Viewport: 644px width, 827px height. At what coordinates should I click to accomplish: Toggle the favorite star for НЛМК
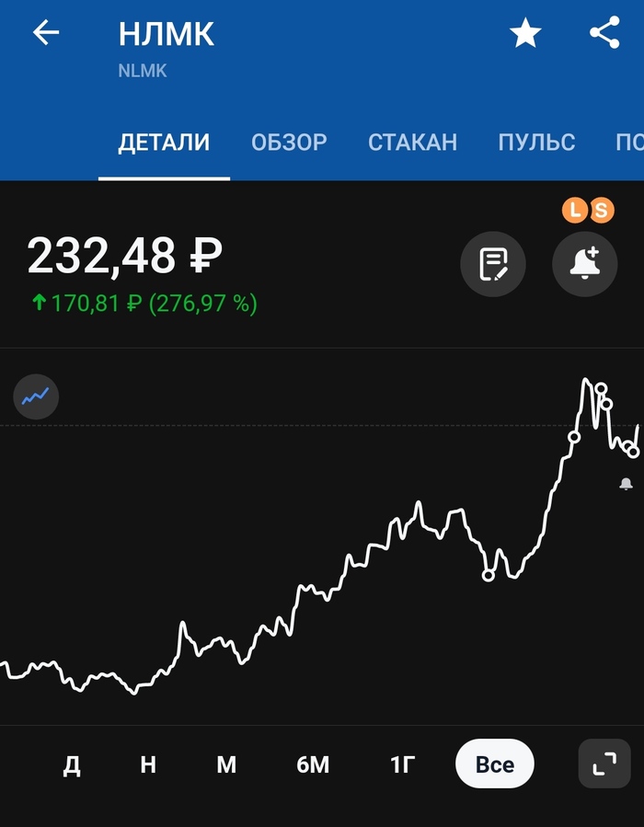[x=525, y=34]
